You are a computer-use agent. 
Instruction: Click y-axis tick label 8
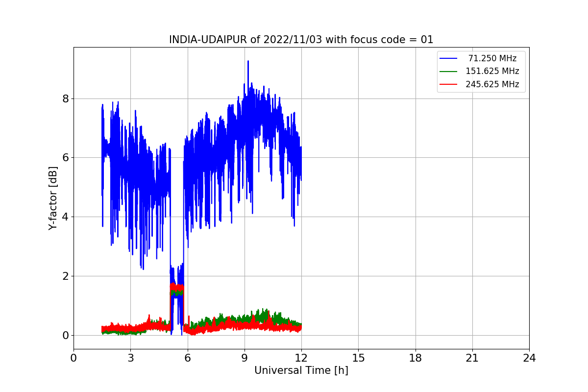coord(66,98)
